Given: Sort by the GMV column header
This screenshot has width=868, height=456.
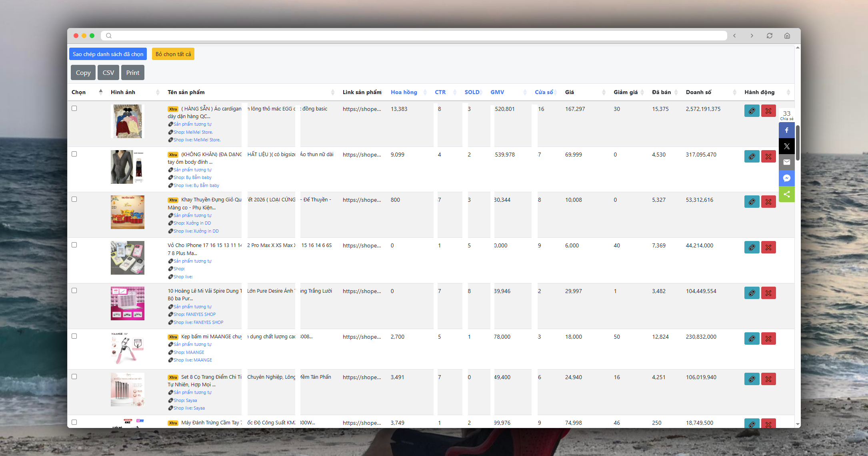Looking at the screenshot, I should pos(497,92).
